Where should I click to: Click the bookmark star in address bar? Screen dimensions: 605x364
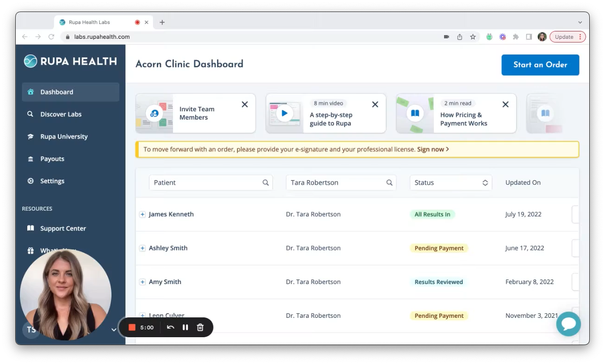pyautogui.click(x=473, y=37)
